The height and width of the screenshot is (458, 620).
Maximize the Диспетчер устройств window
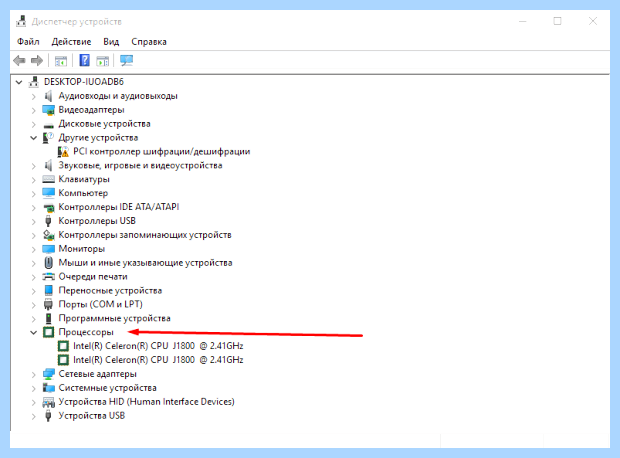557,21
